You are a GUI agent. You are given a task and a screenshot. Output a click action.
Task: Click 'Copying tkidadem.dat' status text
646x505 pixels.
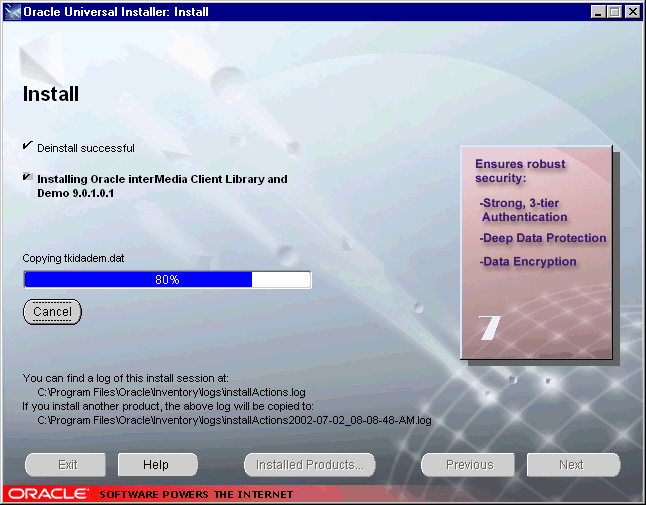point(73,258)
